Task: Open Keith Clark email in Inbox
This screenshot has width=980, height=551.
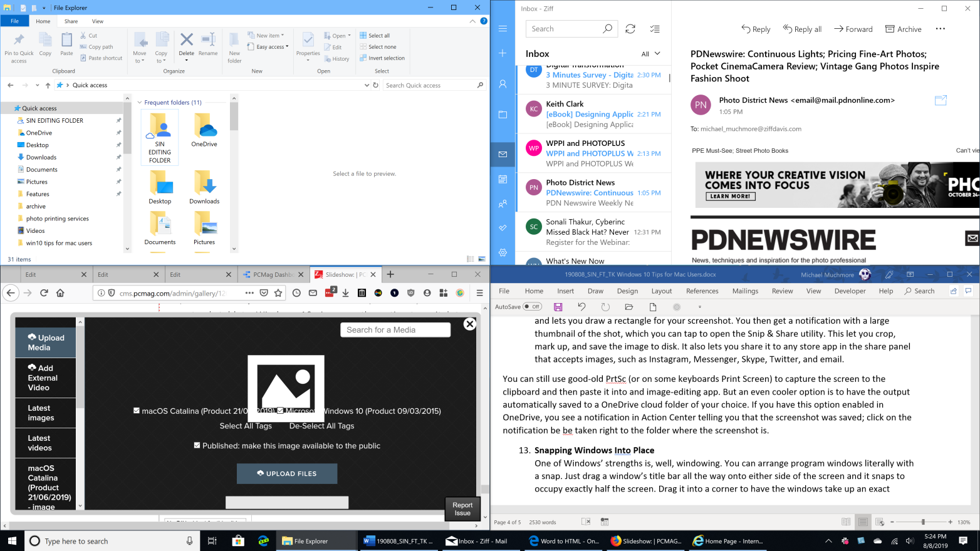Action: pos(593,114)
